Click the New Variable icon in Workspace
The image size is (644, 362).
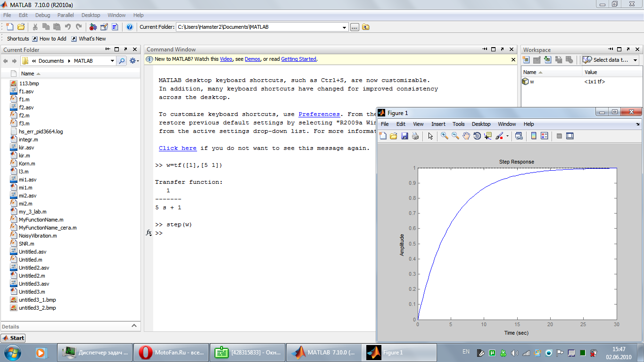point(526,60)
